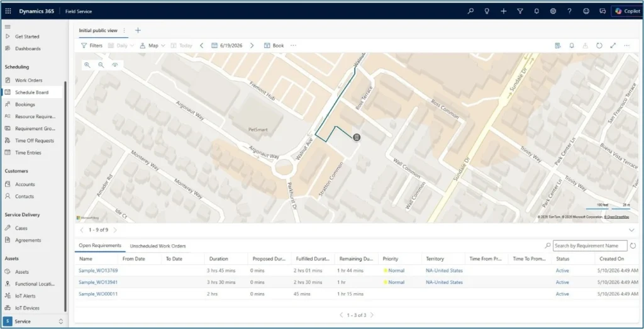Switch to Unscheduled Work Orders tab
This screenshot has height=329, width=644.
158,246
